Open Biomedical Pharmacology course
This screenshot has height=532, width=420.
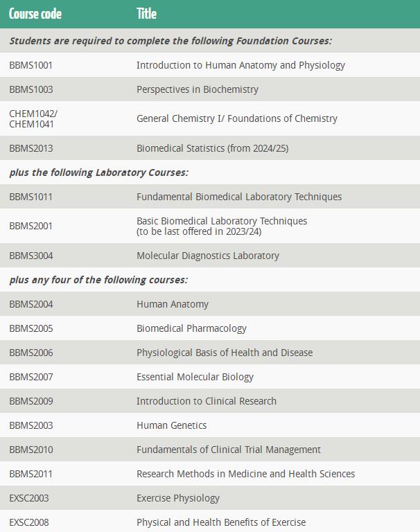coord(191,328)
